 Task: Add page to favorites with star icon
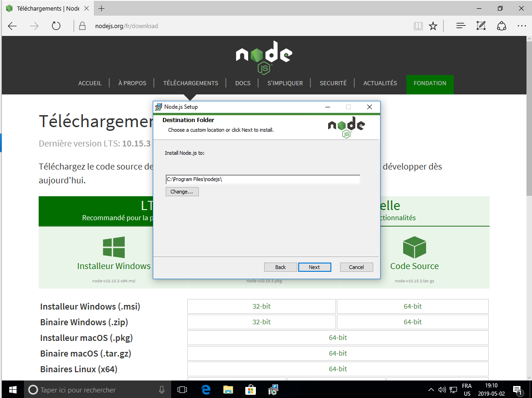click(x=433, y=26)
